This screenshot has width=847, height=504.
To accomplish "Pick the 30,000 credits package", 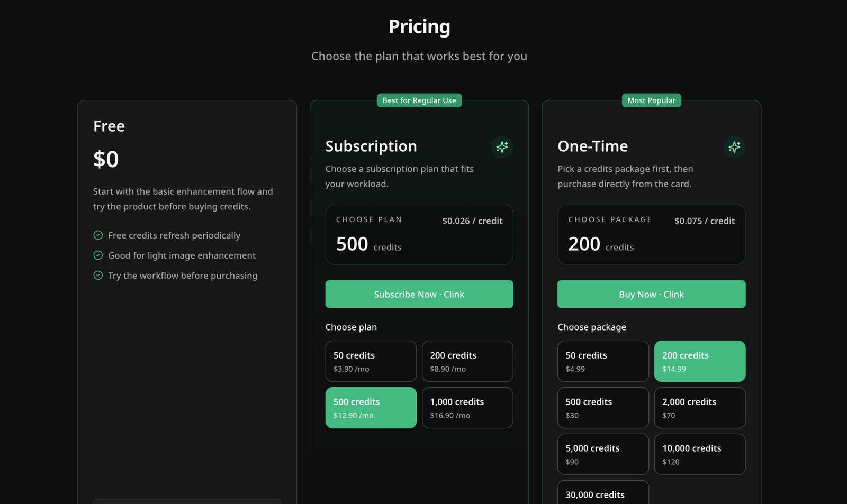I will pyautogui.click(x=603, y=493).
